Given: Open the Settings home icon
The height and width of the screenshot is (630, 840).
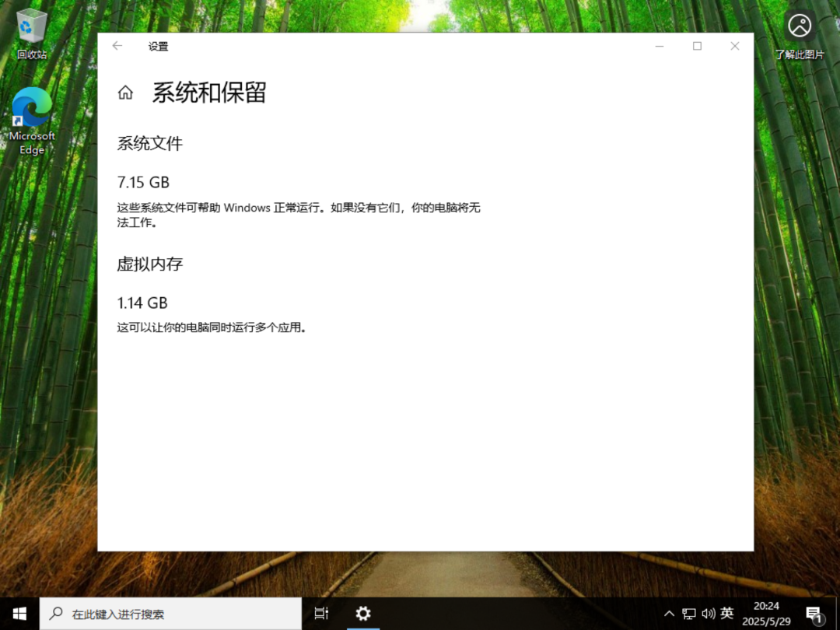Looking at the screenshot, I should pyautogui.click(x=125, y=93).
